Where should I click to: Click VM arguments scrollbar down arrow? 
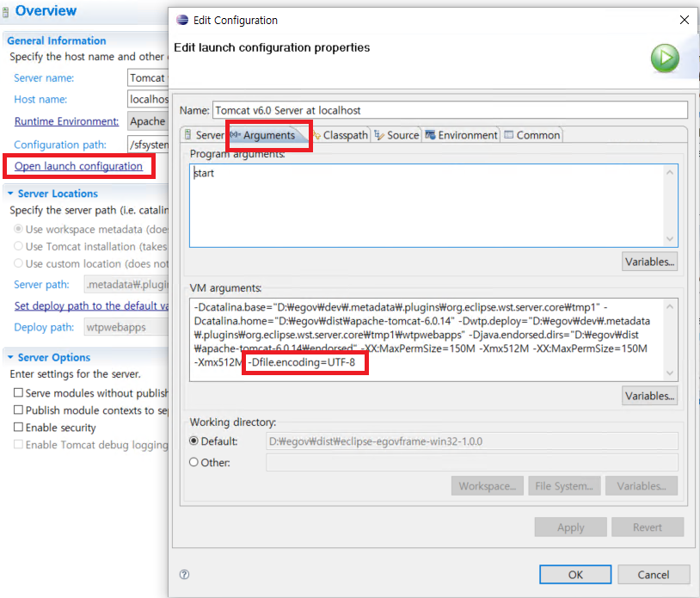(x=670, y=373)
